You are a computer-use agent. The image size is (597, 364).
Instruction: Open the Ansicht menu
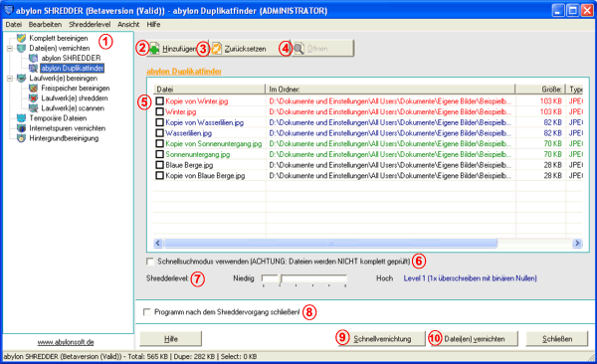click(128, 25)
